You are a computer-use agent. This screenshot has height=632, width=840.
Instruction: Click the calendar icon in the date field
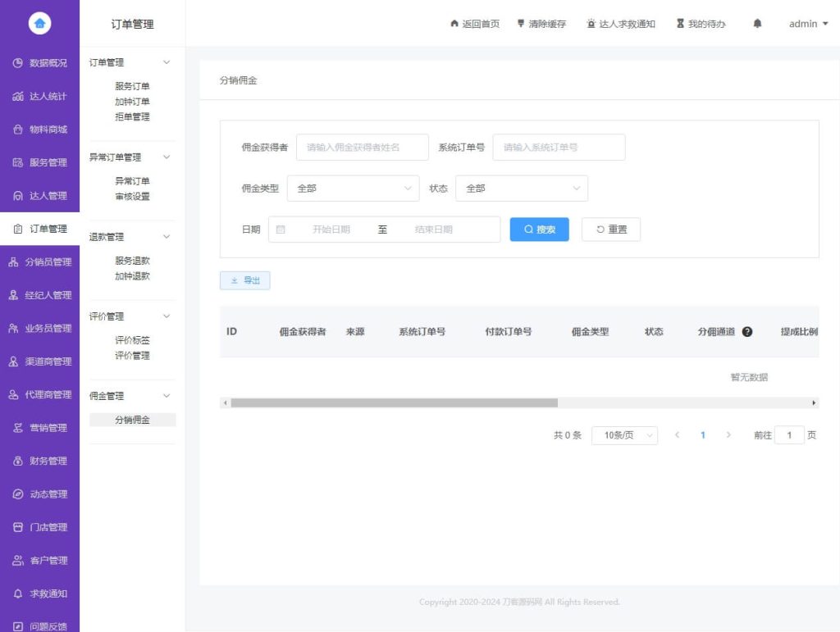(x=281, y=230)
